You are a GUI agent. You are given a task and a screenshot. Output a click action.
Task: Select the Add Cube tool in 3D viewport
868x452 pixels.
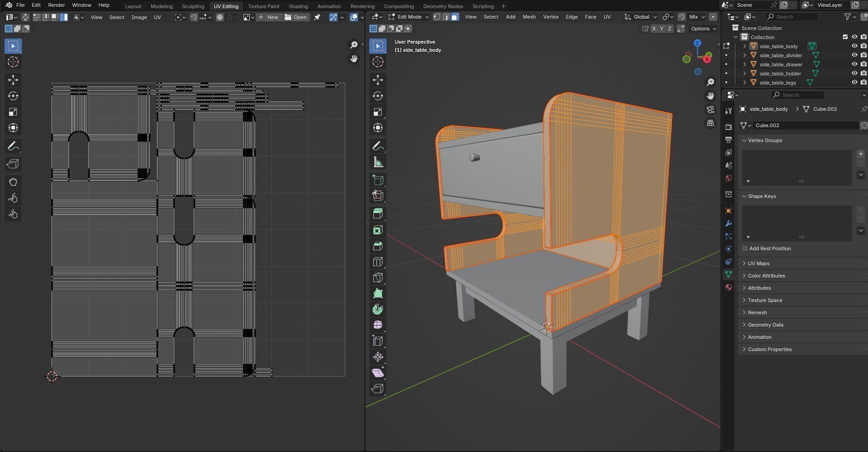point(378,180)
